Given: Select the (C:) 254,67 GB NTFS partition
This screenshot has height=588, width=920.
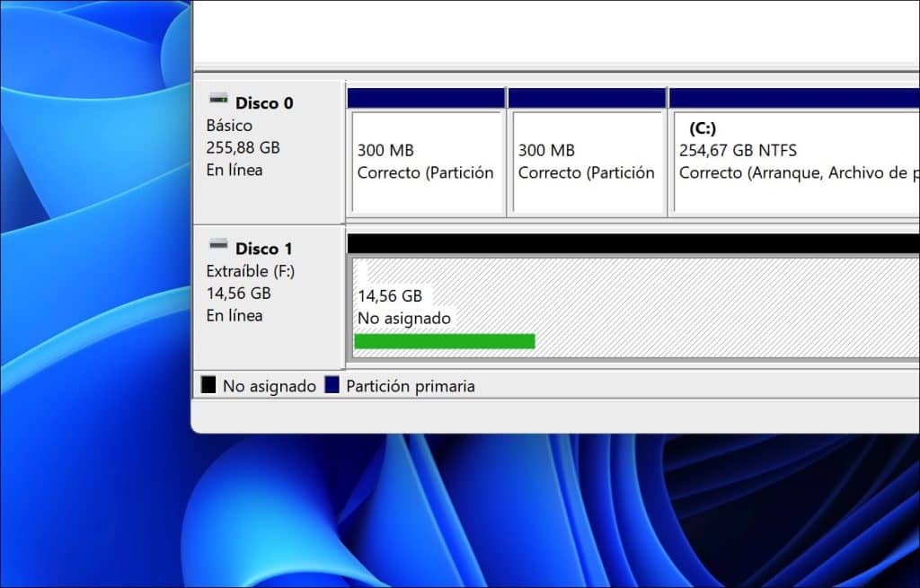Looking at the screenshot, I should point(794,153).
